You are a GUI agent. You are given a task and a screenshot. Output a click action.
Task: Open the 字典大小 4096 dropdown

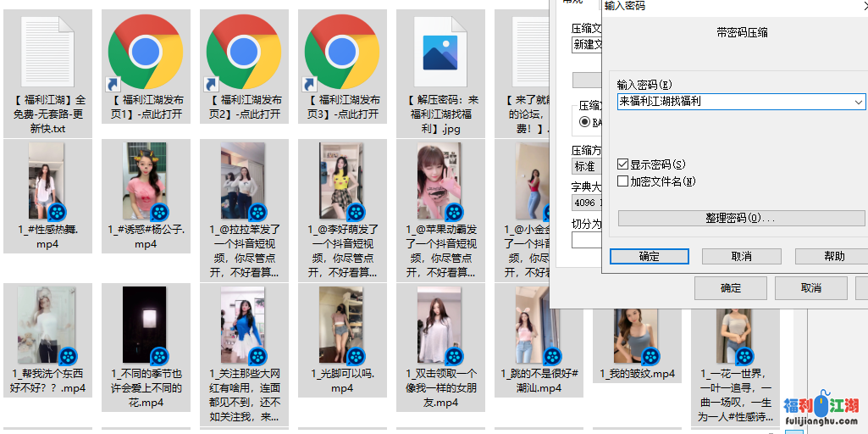tap(585, 203)
